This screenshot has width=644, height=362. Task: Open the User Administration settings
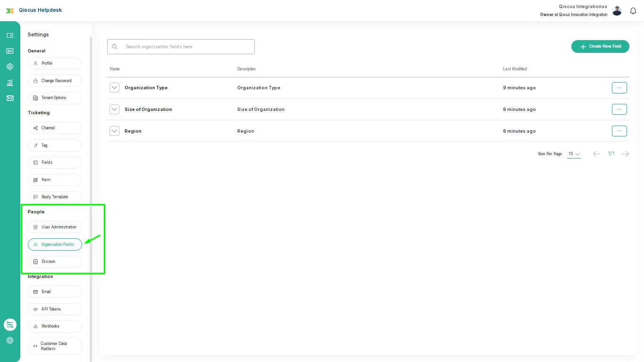[55, 227]
